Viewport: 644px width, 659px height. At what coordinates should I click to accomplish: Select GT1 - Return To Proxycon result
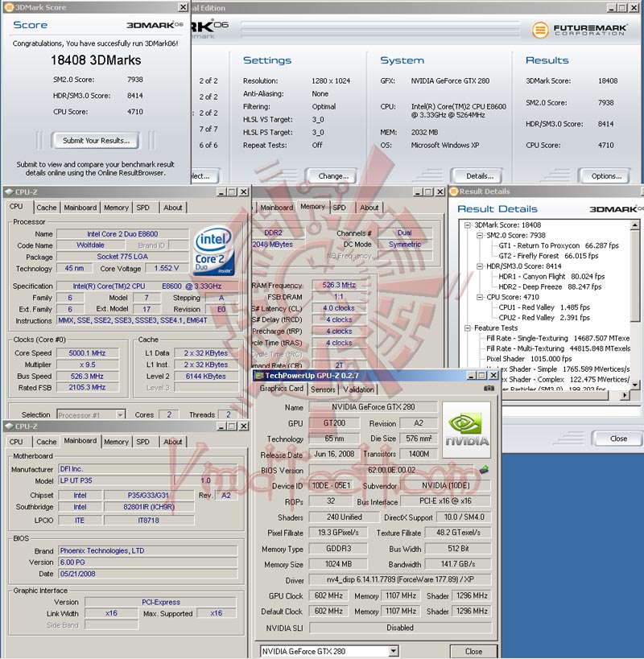[x=559, y=245]
